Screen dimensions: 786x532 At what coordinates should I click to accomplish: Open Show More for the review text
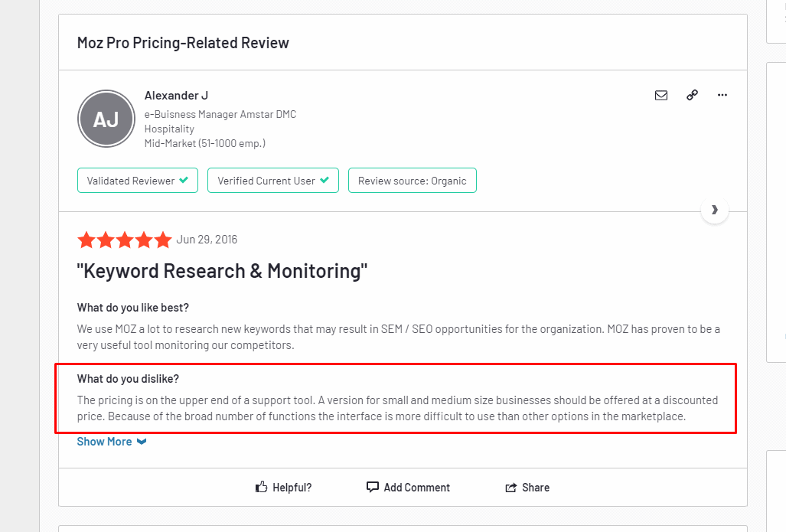104,441
